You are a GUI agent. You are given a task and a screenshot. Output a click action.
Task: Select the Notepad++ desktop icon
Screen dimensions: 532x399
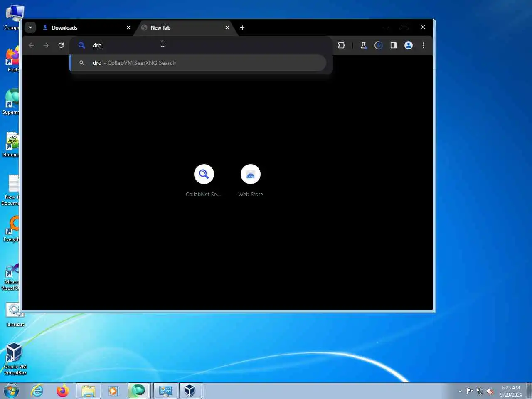click(x=11, y=145)
